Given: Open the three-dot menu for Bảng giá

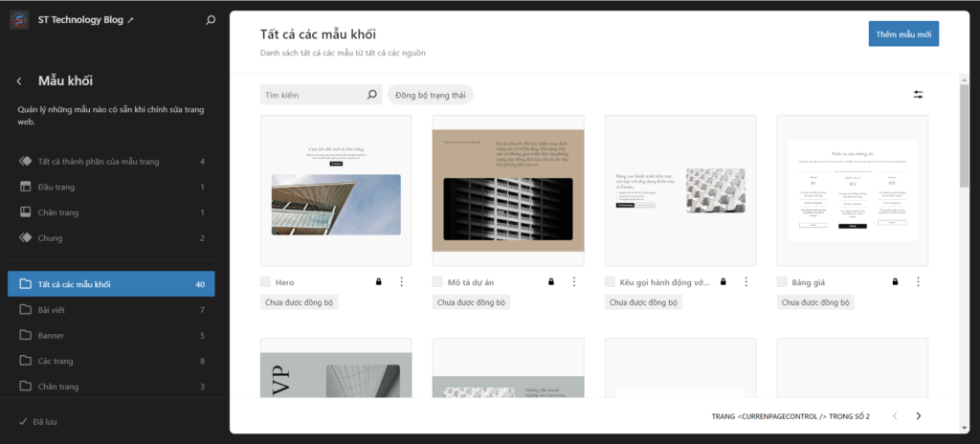Looking at the screenshot, I should tap(918, 282).
